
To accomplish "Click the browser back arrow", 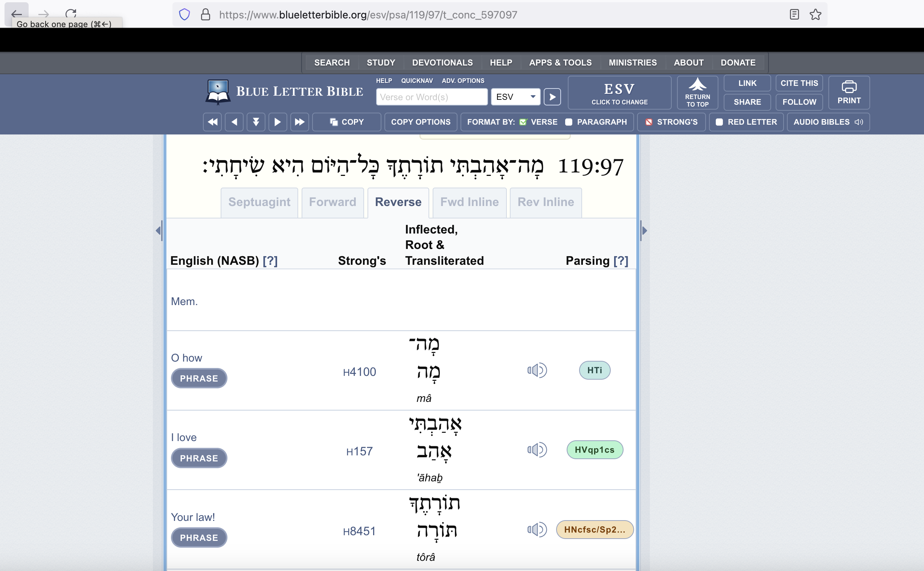I will pos(16,14).
